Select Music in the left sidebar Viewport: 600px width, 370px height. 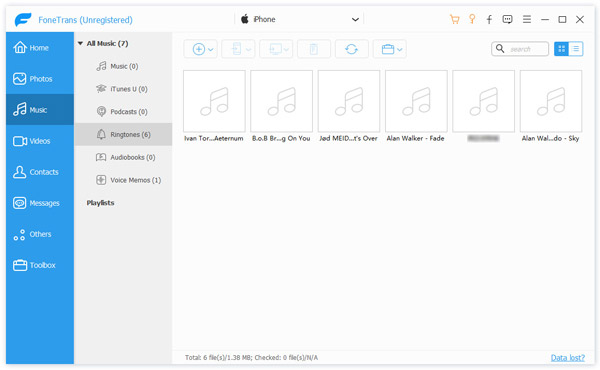40,110
